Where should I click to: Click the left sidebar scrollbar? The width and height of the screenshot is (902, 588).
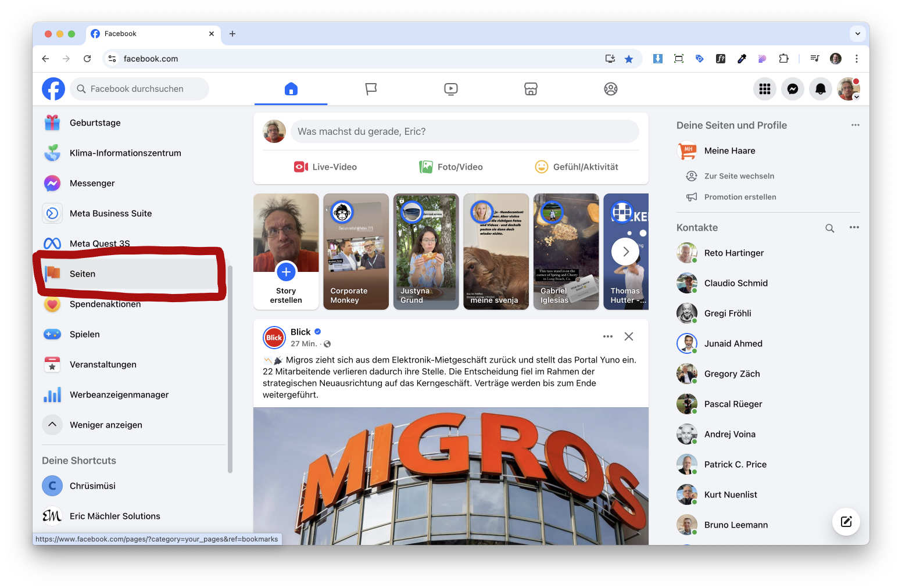pyautogui.click(x=230, y=369)
